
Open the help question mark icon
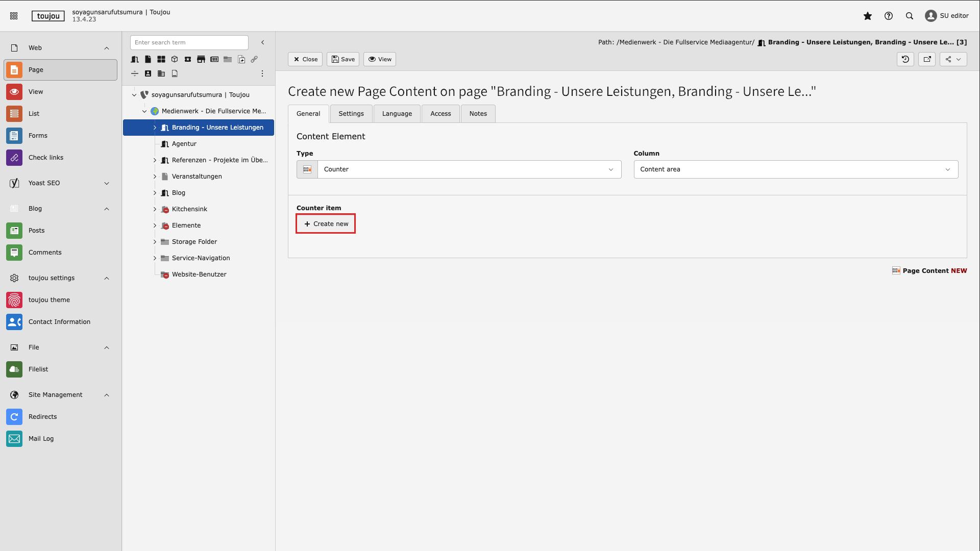[888, 16]
